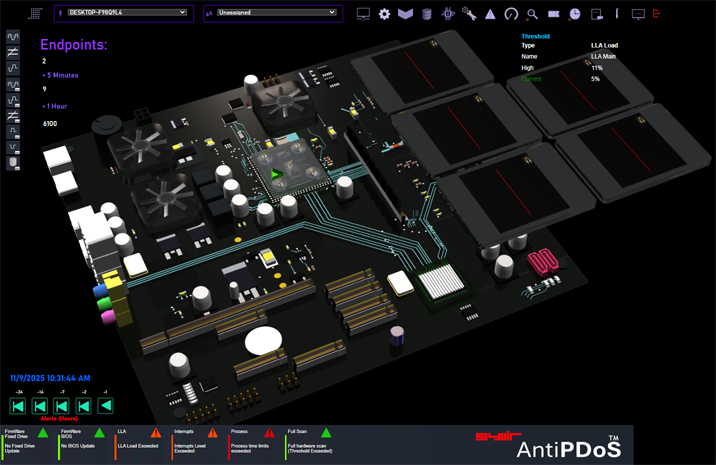Click the warning triangle icon in toolbar

pyautogui.click(x=490, y=14)
